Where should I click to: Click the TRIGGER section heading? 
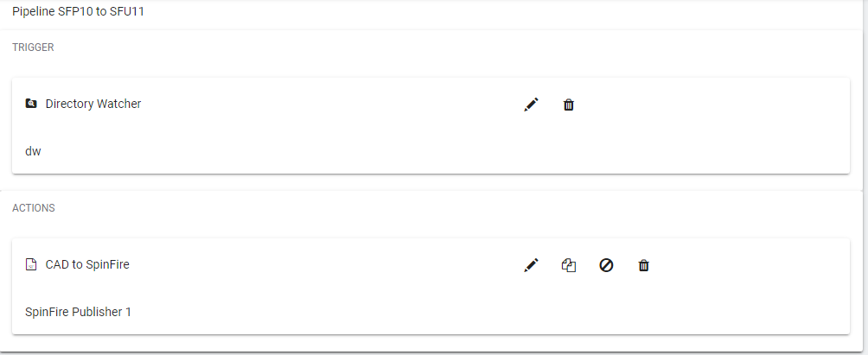(33, 48)
